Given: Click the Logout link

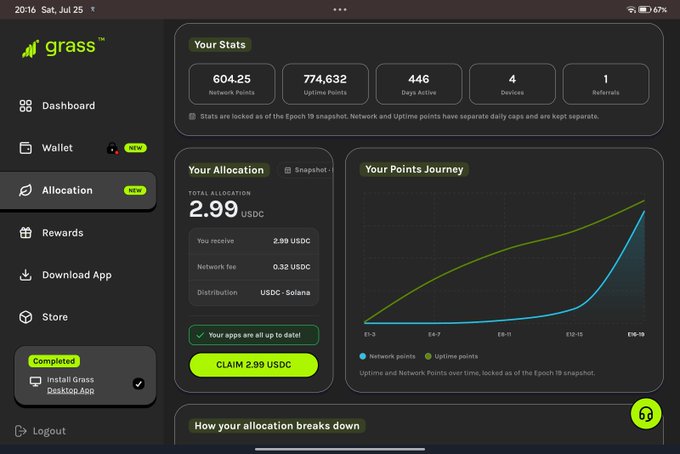Looking at the screenshot, I should click(x=40, y=431).
